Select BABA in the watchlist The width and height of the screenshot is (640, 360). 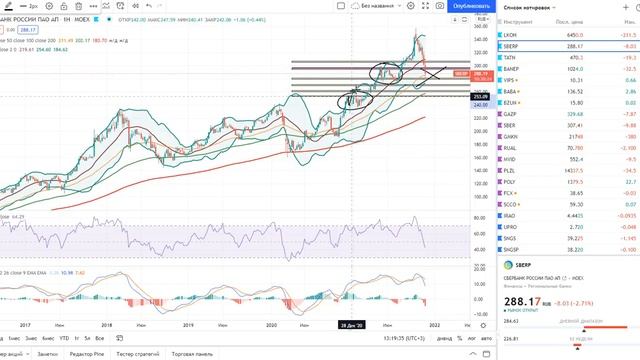tap(568, 91)
